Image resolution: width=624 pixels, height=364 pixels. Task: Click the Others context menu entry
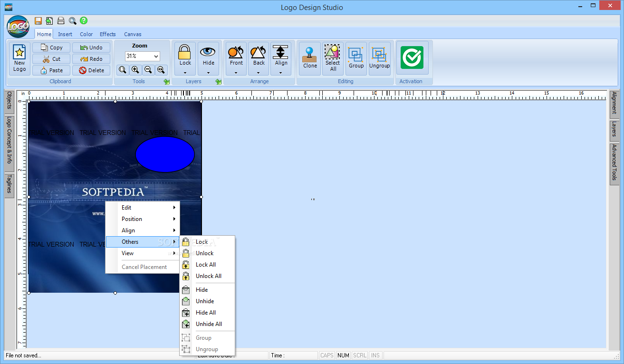pyautogui.click(x=143, y=242)
